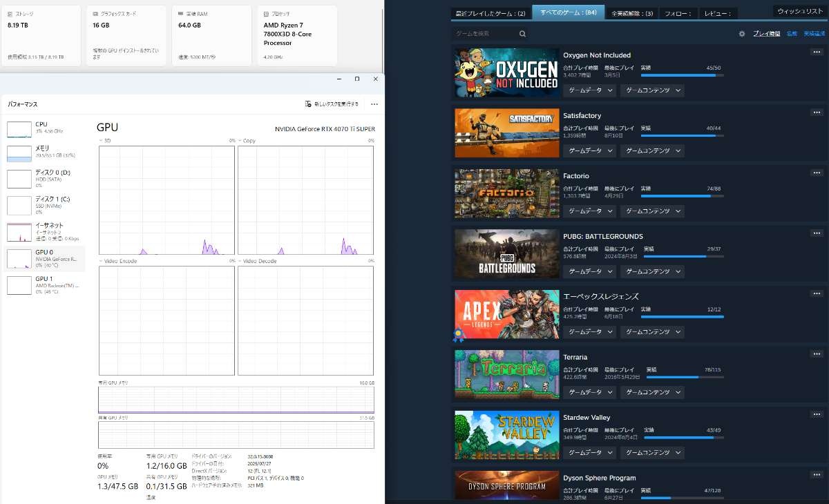Click the AMD Ryzen 7 7800X3D processor card
Screen dimensions: 829x504
coord(297,36)
